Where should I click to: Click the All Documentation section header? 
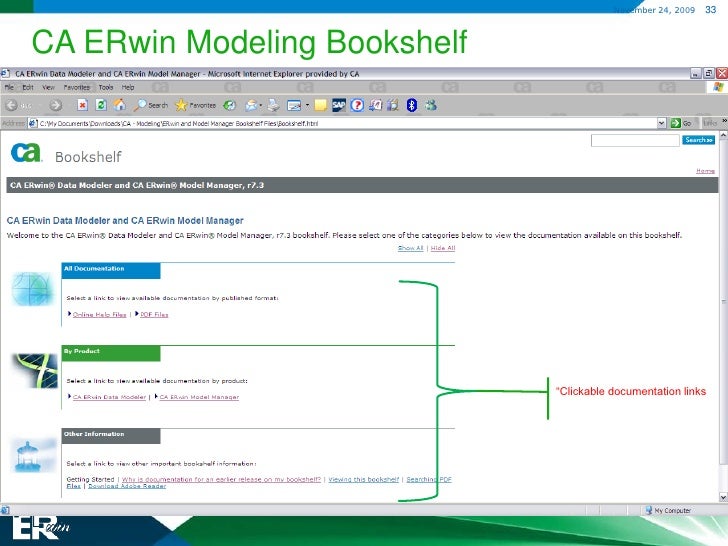click(x=111, y=271)
